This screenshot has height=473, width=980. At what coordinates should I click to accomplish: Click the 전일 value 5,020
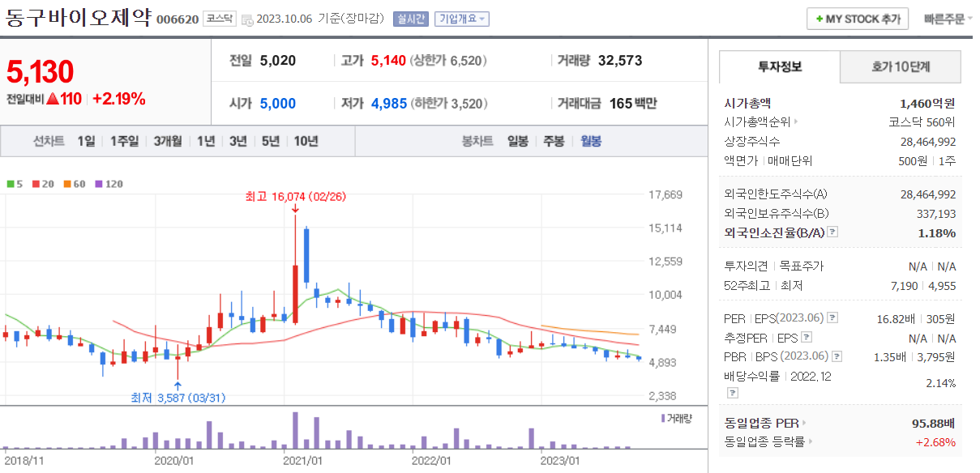[278, 61]
